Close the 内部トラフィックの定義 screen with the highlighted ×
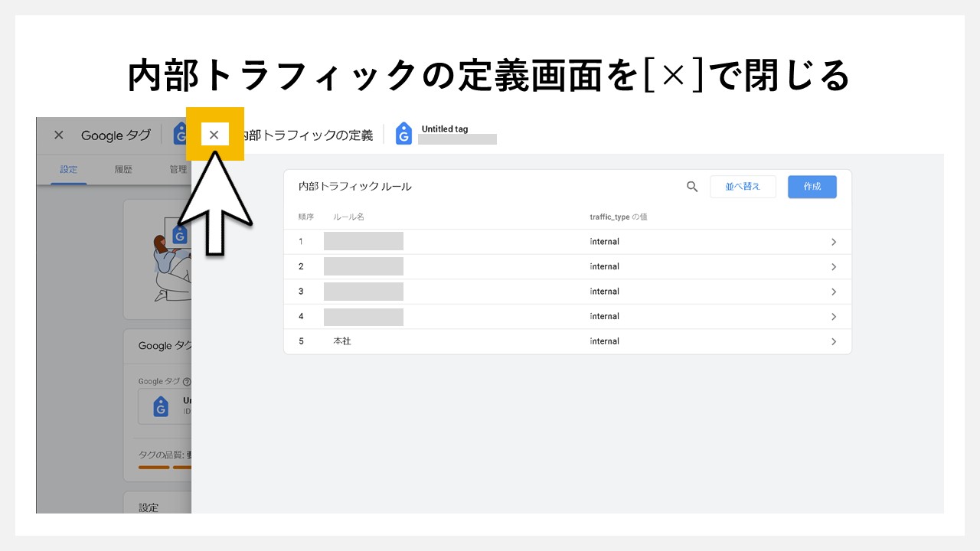The height and width of the screenshot is (551, 980). (x=214, y=134)
